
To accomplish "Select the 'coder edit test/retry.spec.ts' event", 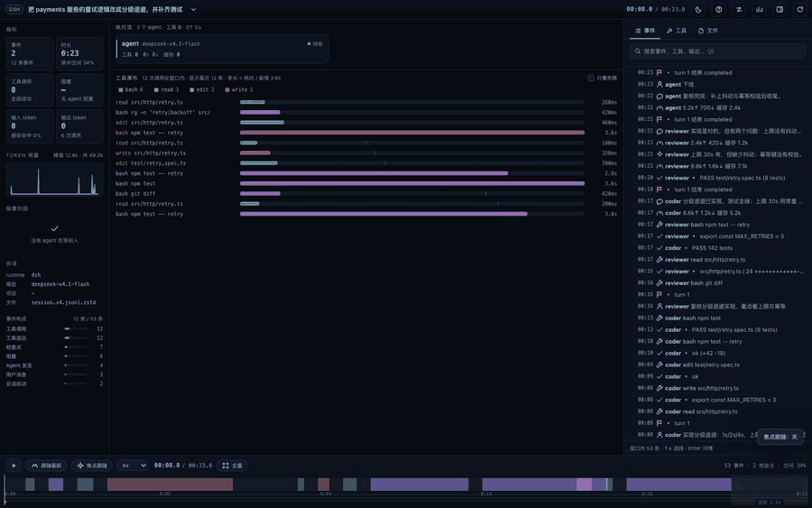I will [717, 365].
